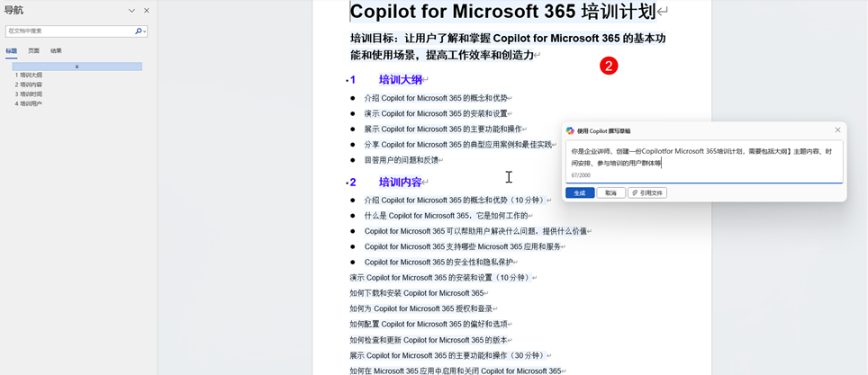
Task: Select heading 4 培训用户 in navigation
Action: [x=29, y=103]
